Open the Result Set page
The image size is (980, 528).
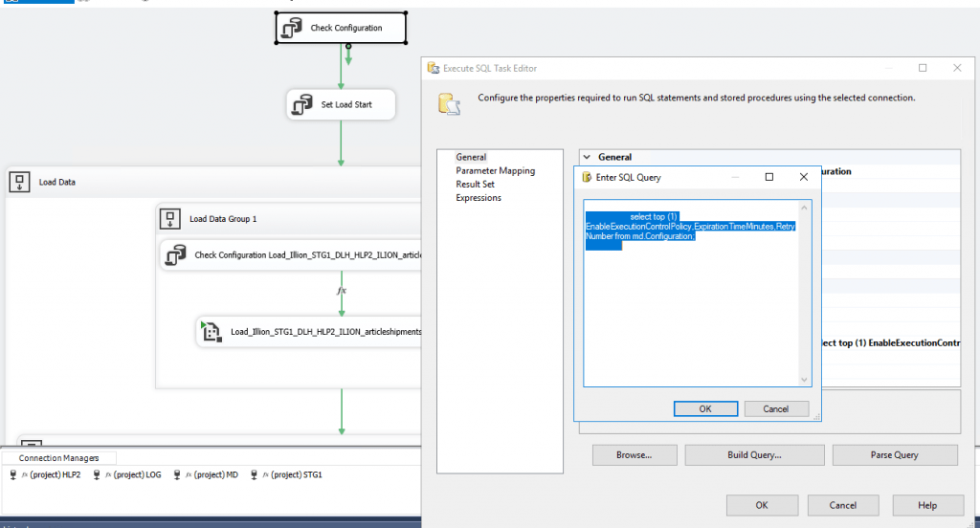(475, 184)
